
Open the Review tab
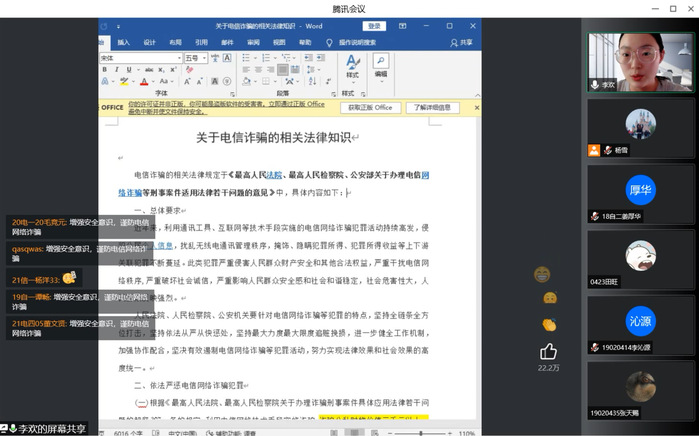pyautogui.click(x=253, y=42)
